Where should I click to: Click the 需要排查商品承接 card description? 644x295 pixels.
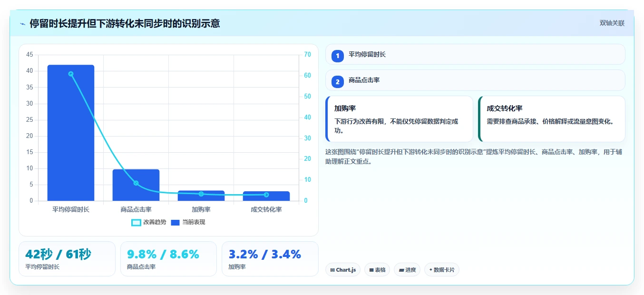pos(551,122)
